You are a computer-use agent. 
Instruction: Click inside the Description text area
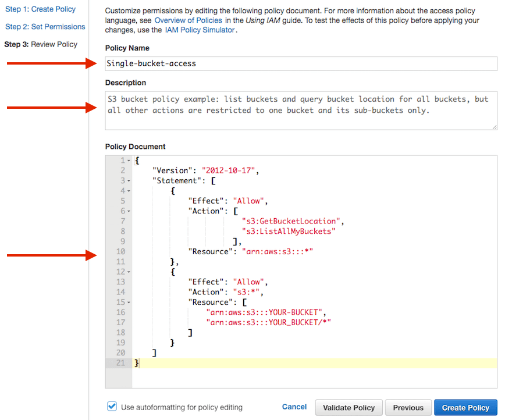(x=301, y=110)
